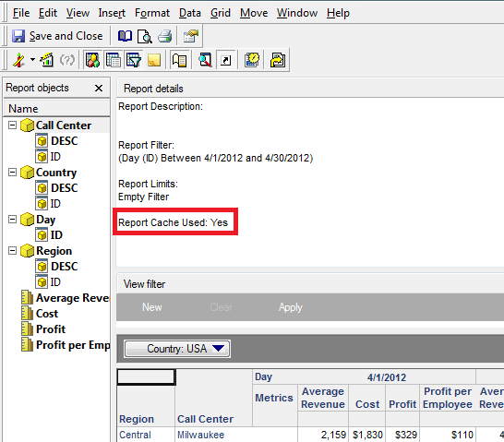Viewport: 504px width, 442px height.
Task: Open the run mode dropdown arrow
Action: (x=32, y=60)
